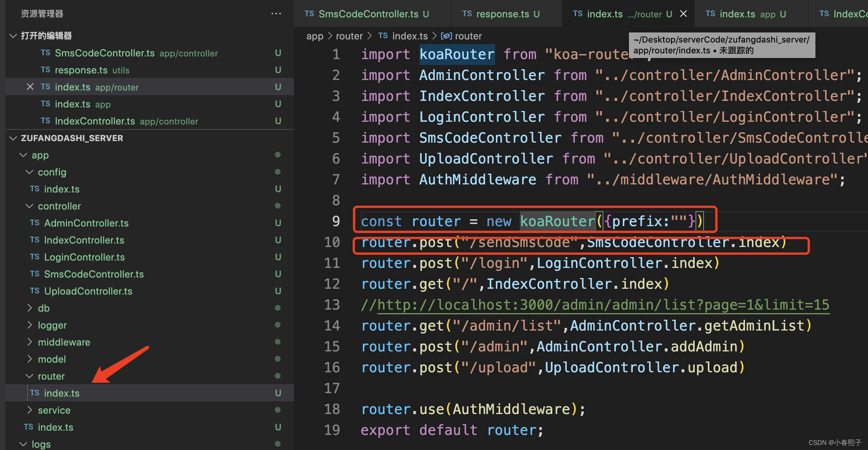The height and width of the screenshot is (450, 868).
Task: Click the U status badge of LoginController.ts
Action: coord(278,257)
